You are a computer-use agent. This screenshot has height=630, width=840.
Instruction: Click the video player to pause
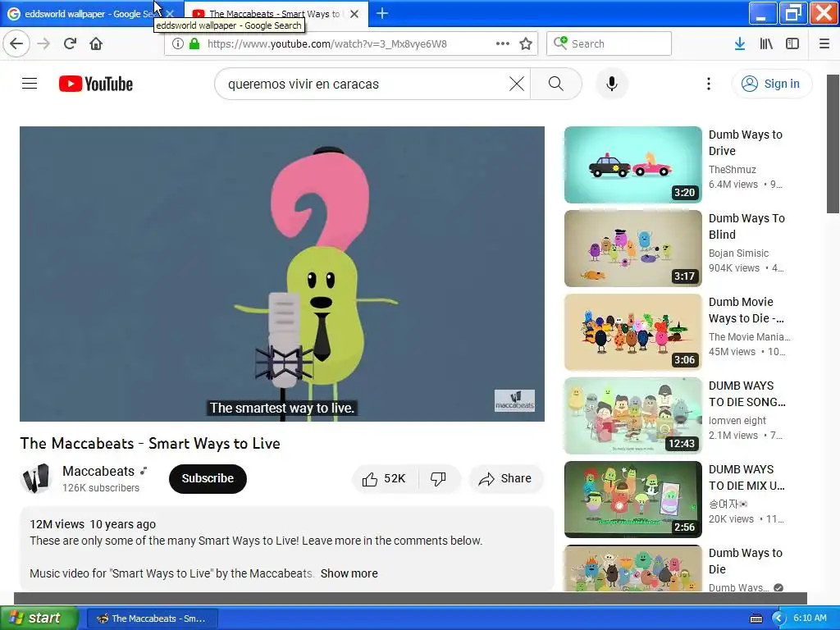pyautogui.click(x=282, y=274)
